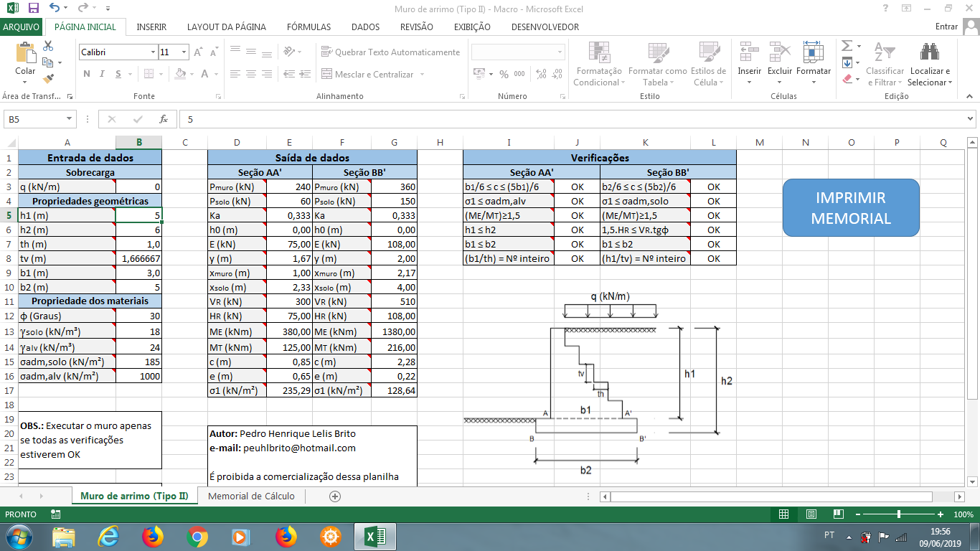Expand Mesclar e Centralizar dropdown arrow
Screen dimensions: 980x551
coord(422,75)
